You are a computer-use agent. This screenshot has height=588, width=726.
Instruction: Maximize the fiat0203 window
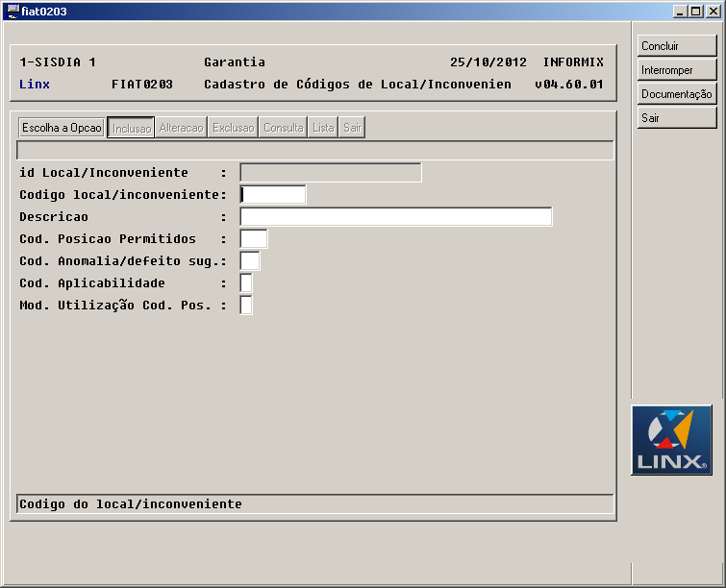696,12
